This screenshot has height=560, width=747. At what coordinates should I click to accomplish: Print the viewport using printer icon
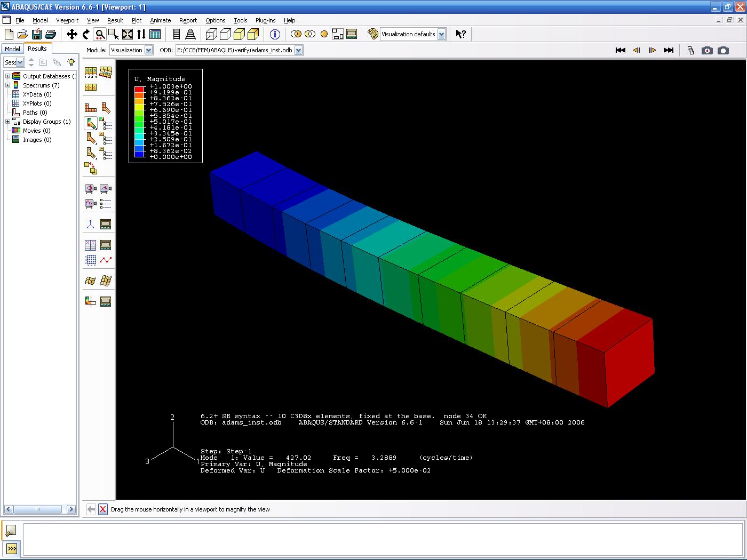51,35
